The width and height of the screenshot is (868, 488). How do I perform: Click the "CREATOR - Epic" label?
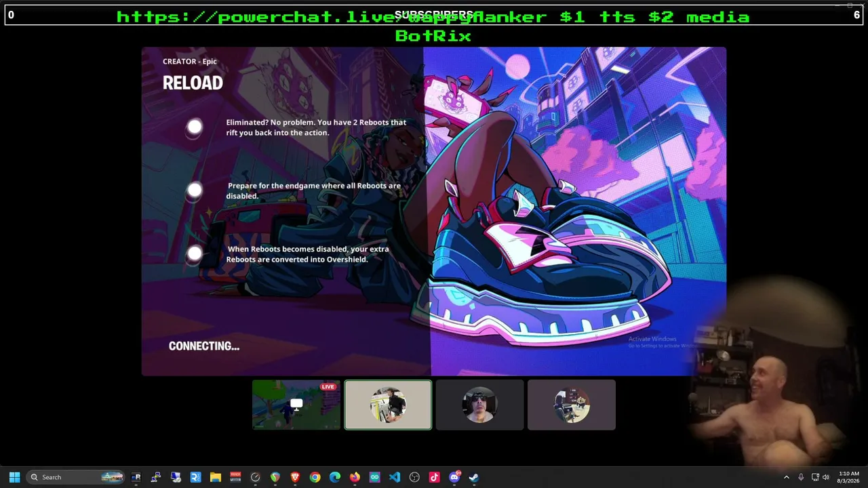190,61
